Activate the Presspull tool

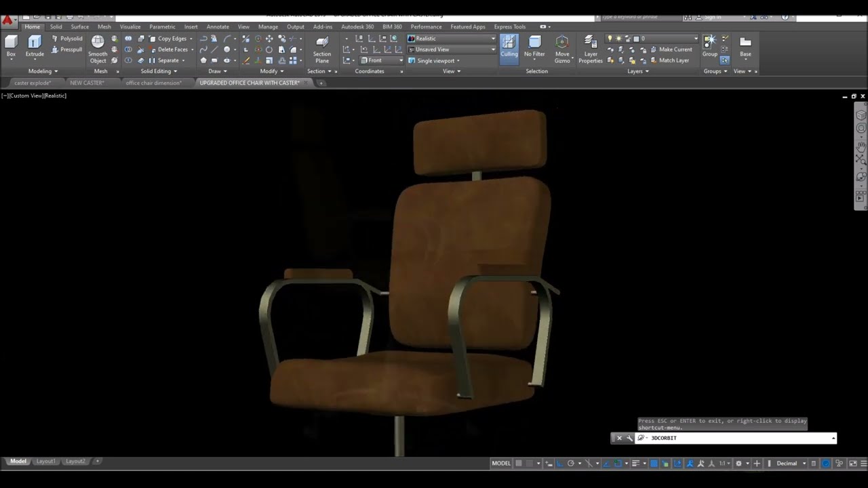(x=67, y=49)
